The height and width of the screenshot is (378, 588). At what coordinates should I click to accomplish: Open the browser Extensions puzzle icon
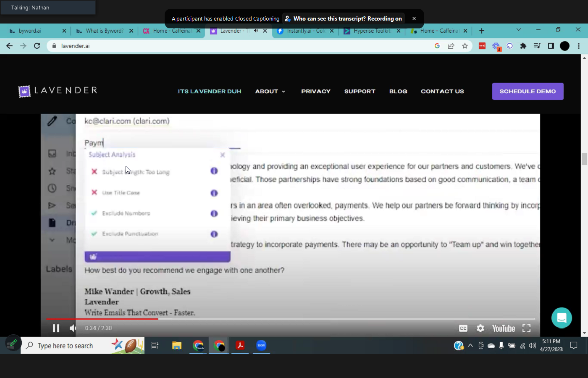523,46
